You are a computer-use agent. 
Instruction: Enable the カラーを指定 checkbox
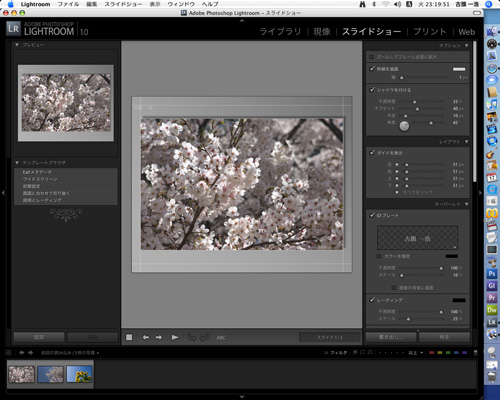379,256
